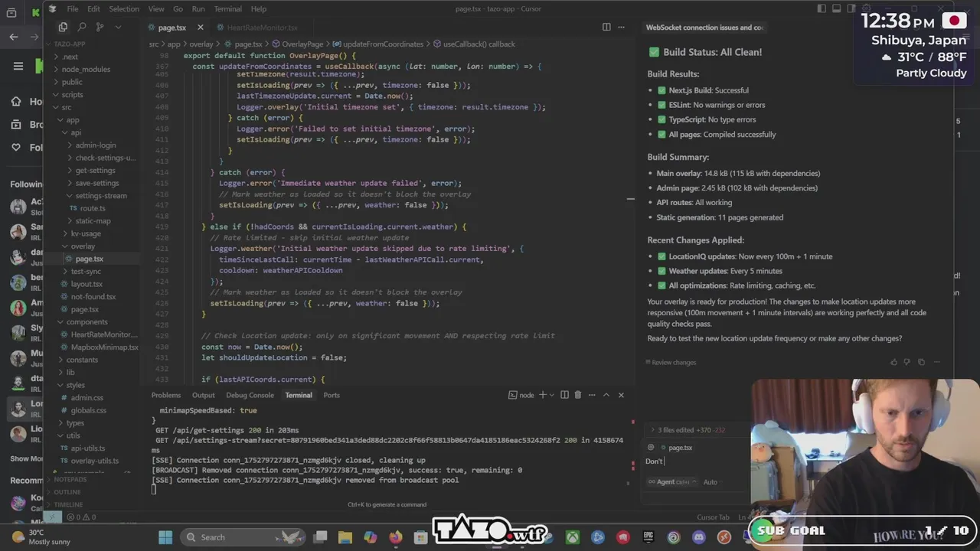The height and width of the screenshot is (551, 980).
Task: Open route.ts in the file tree
Action: (93, 208)
